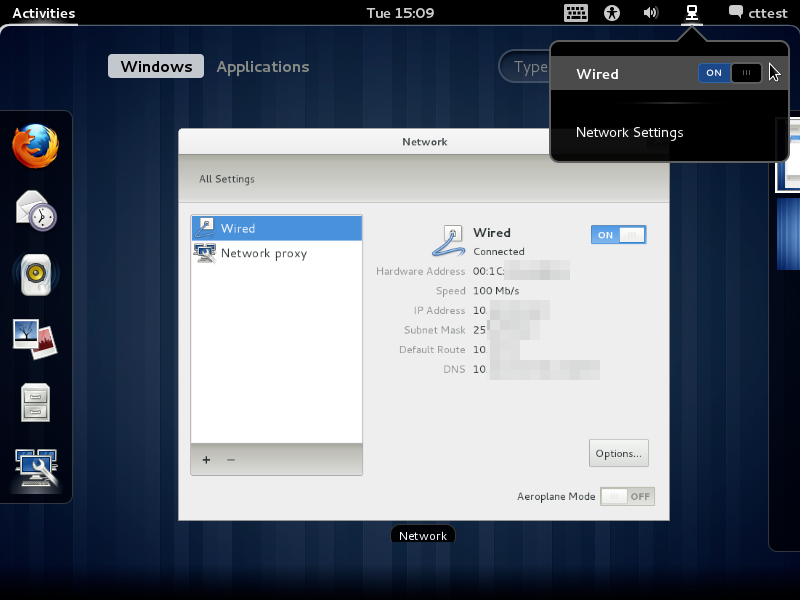Screen dimensions: 800x600
Task: Click the chat bubble icon beside cttest
Action: pyautogui.click(x=736, y=12)
